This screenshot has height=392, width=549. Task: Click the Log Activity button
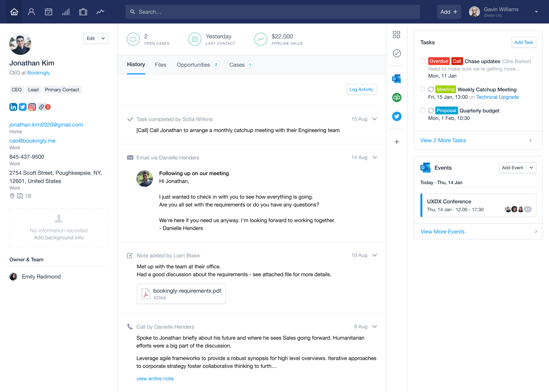click(361, 89)
